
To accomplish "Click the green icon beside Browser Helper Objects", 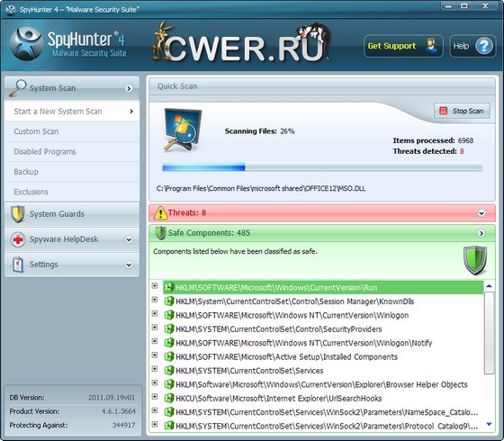I will (x=169, y=384).
